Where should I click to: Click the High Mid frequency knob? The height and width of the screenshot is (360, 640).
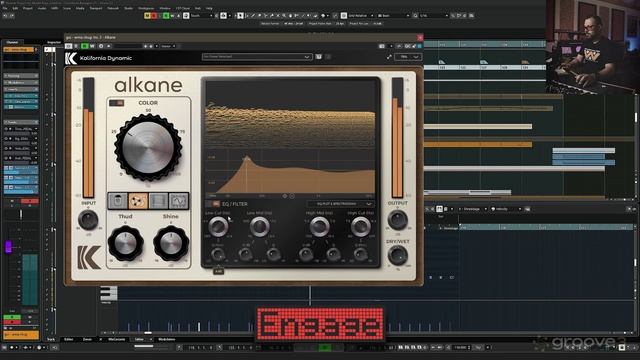pos(319,227)
